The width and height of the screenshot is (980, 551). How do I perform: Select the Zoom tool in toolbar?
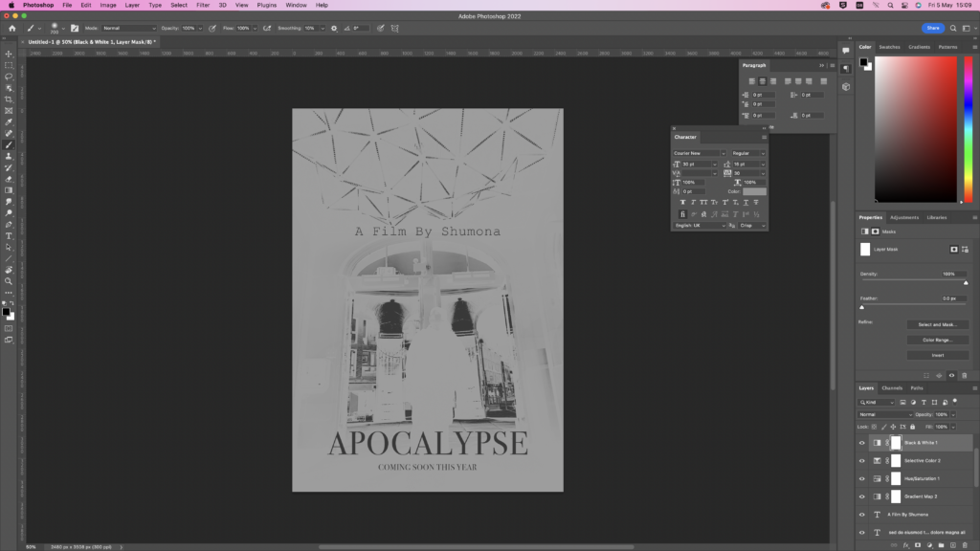tap(9, 281)
